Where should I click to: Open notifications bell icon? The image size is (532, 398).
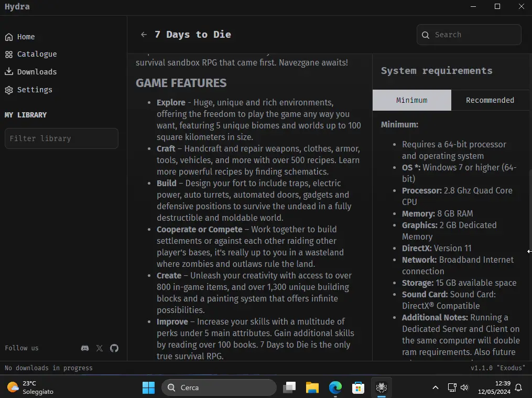point(518,388)
